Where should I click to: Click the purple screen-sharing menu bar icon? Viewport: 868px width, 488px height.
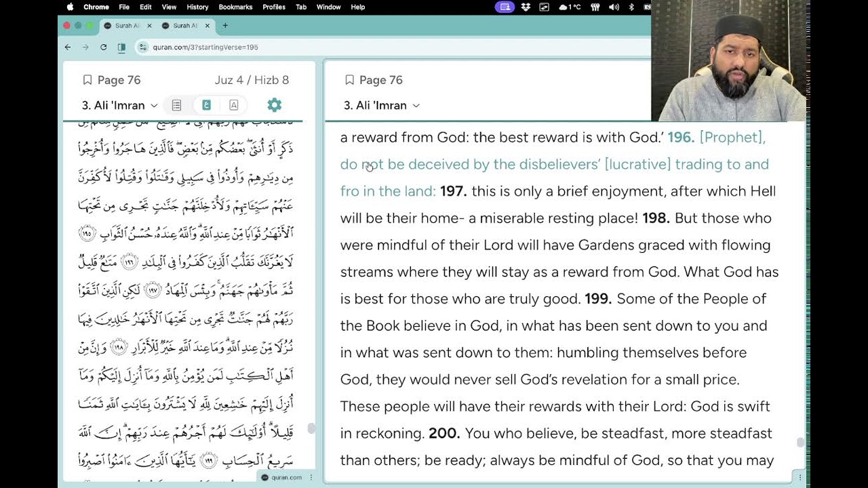504,7
